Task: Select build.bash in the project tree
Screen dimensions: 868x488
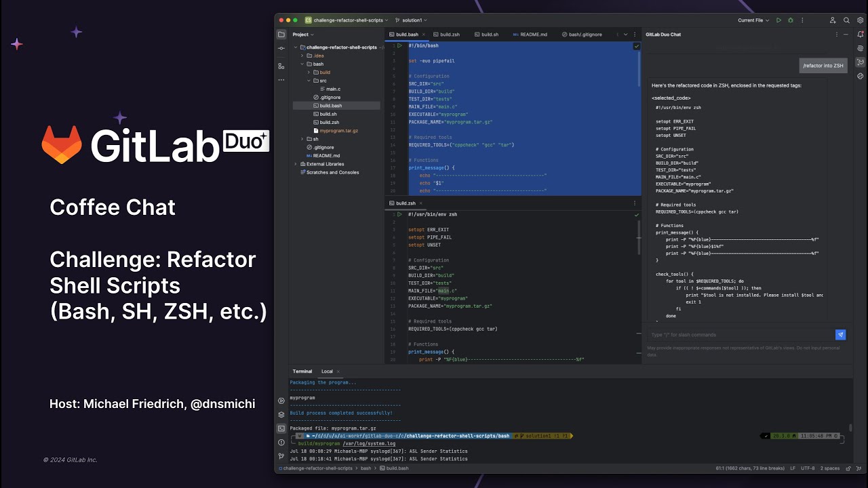Action: click(x=336, y=106)
